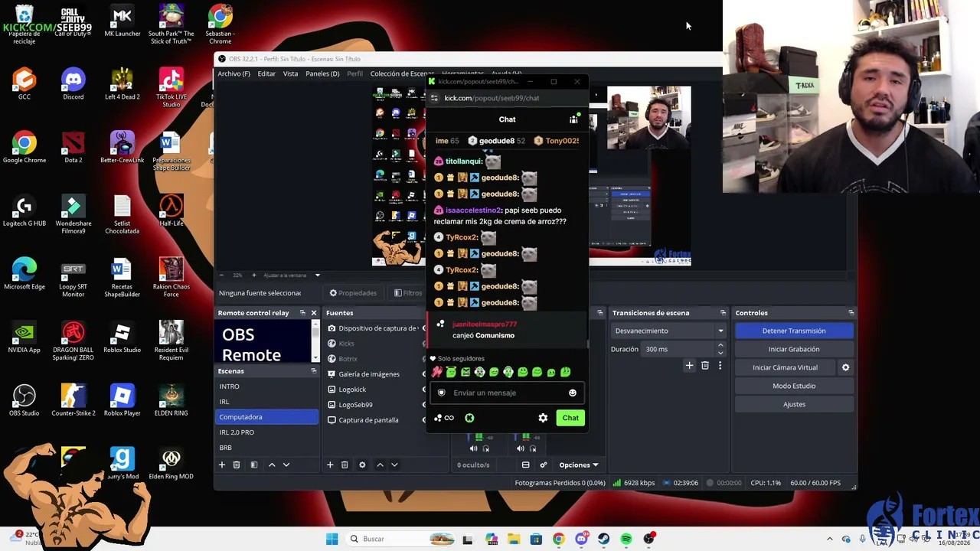
Task: Open Kick chat users list icon
Action: click(573, 119)
